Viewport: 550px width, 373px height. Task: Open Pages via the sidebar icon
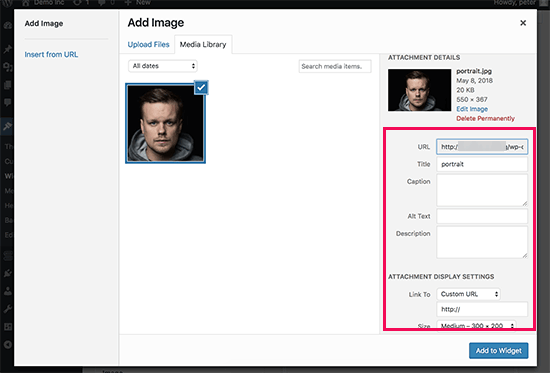click(7, 85)
